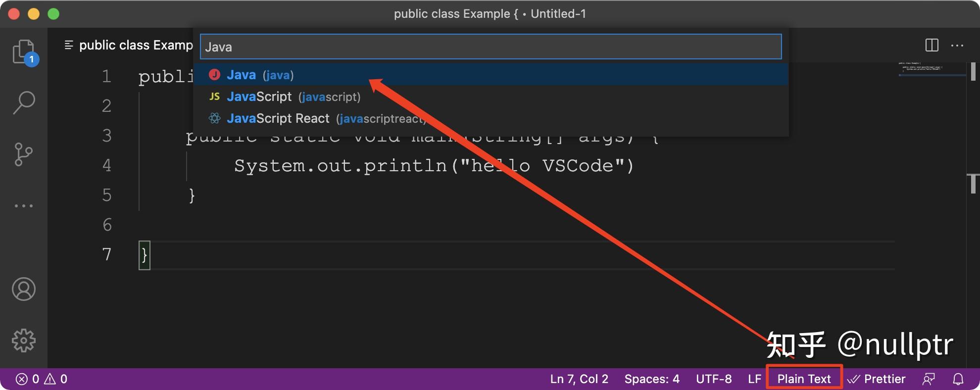
Task: Click Spaces: 4 indentation setting
Action: click(652, 379)
